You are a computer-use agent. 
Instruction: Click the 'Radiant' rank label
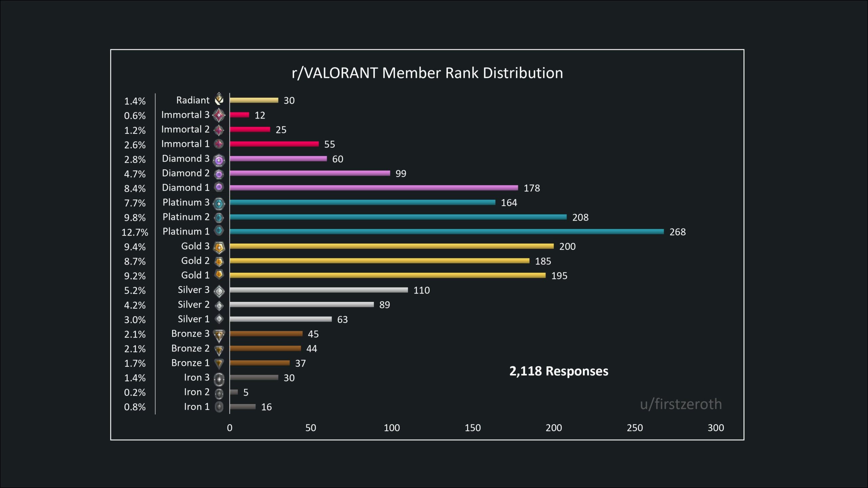pyautogui.click(x=193, y=100)
